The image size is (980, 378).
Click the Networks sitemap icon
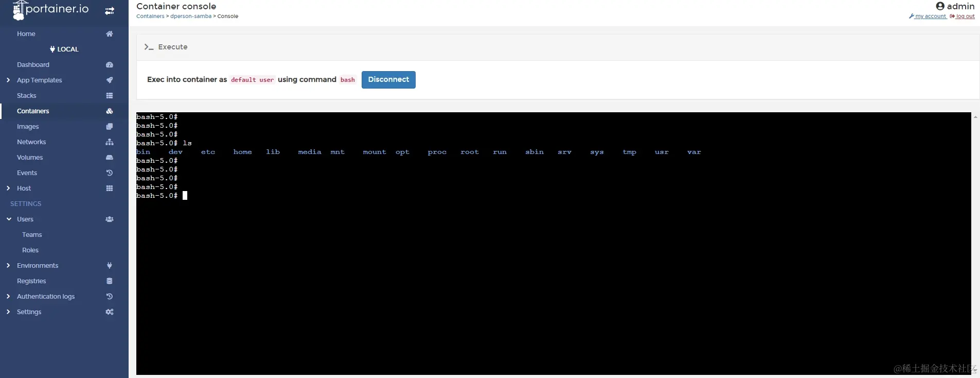[110, 142]
